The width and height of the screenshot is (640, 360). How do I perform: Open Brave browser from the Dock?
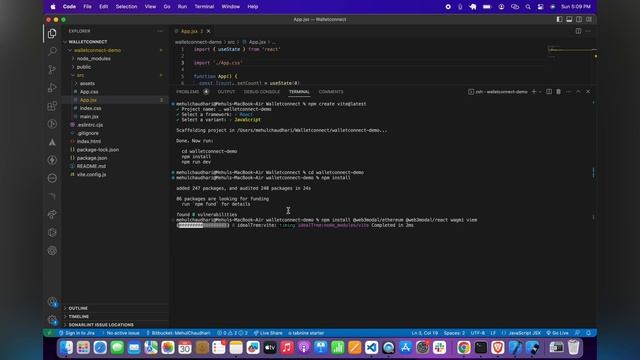[498, 347]
